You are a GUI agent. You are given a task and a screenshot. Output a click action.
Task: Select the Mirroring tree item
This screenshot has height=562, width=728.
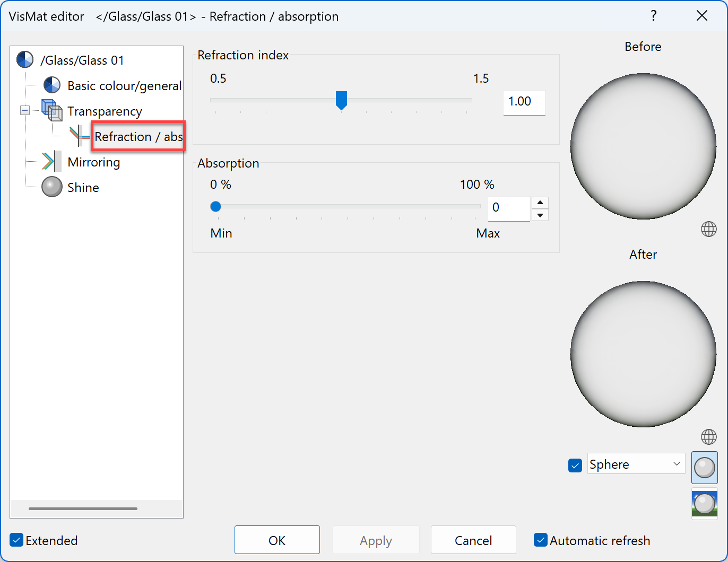[x=93, y=162]
